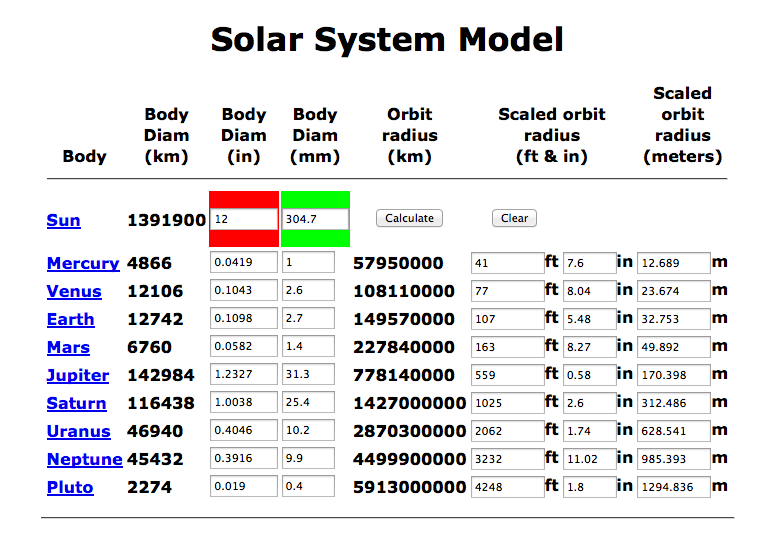This screenshot has height=533, width=778.
Task: Select Saturn diameter mm field 25.4
Action: 308,402
